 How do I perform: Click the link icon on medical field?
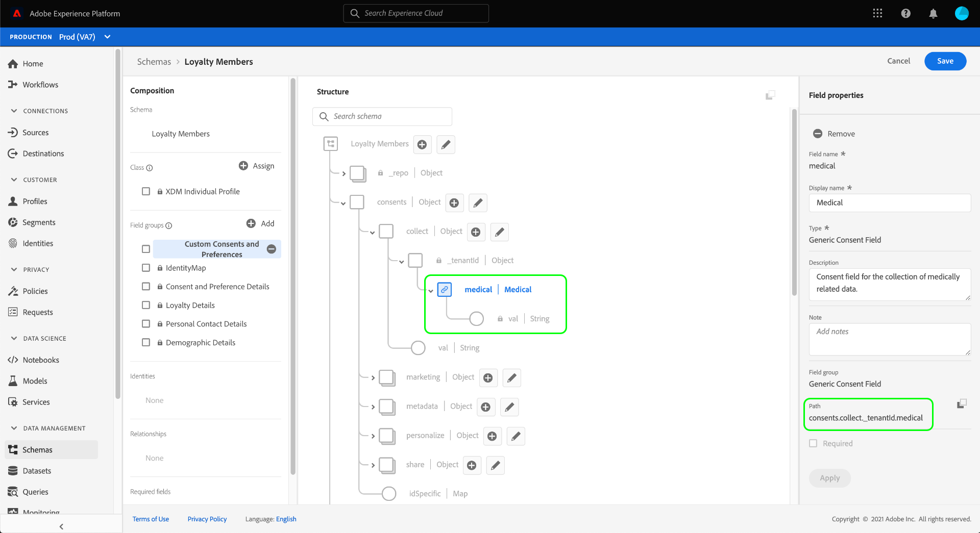[x=445, y=290]
